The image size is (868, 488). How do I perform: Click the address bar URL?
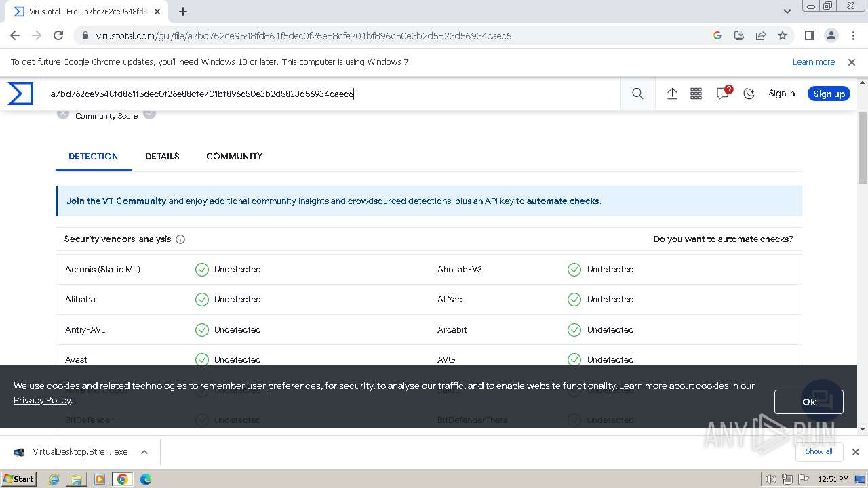(x=304, y=36)
